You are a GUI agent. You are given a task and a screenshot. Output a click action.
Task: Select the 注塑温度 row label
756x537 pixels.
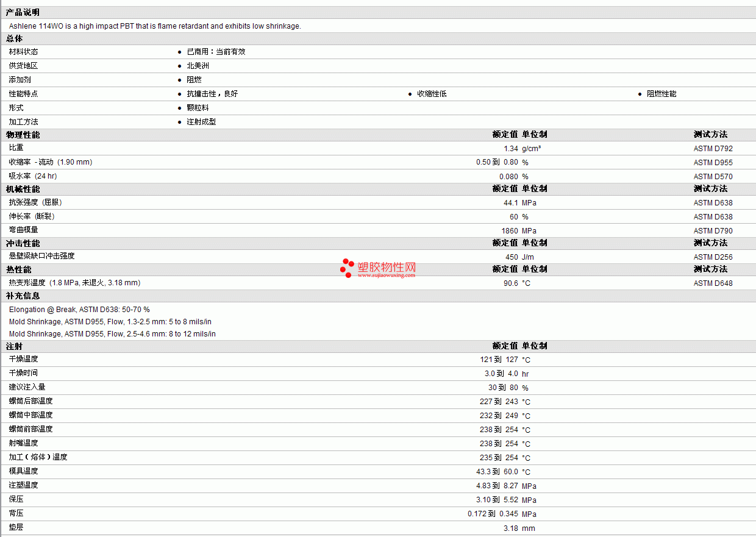click(x=23, y=485)
